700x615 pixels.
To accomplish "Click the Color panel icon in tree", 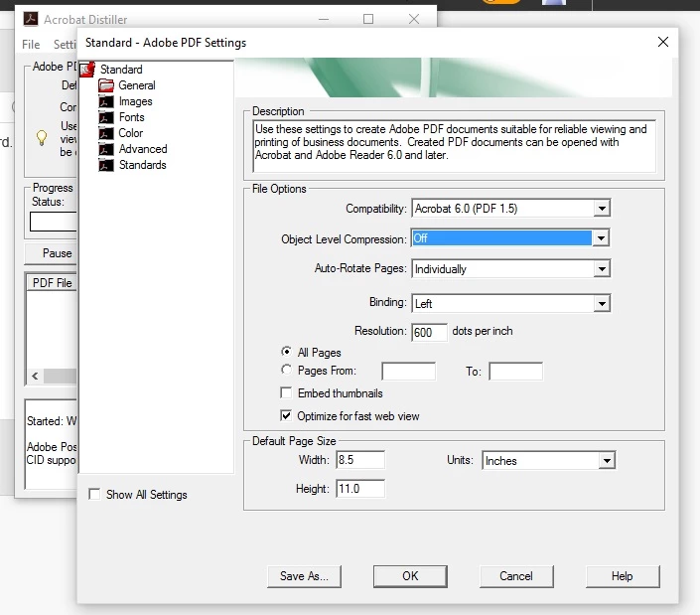I will [106, 133].
